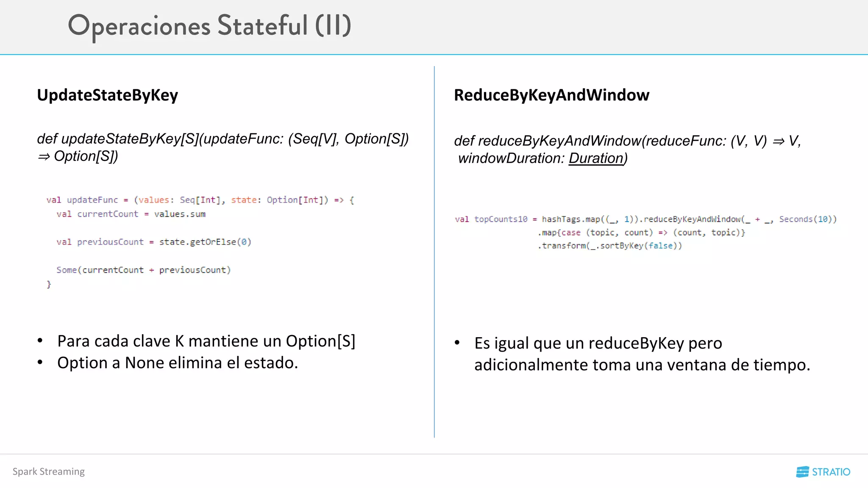868x488 pixels.
Task: Click the '.map{case (topic, count)' line
Action: [x=641, y=233]
